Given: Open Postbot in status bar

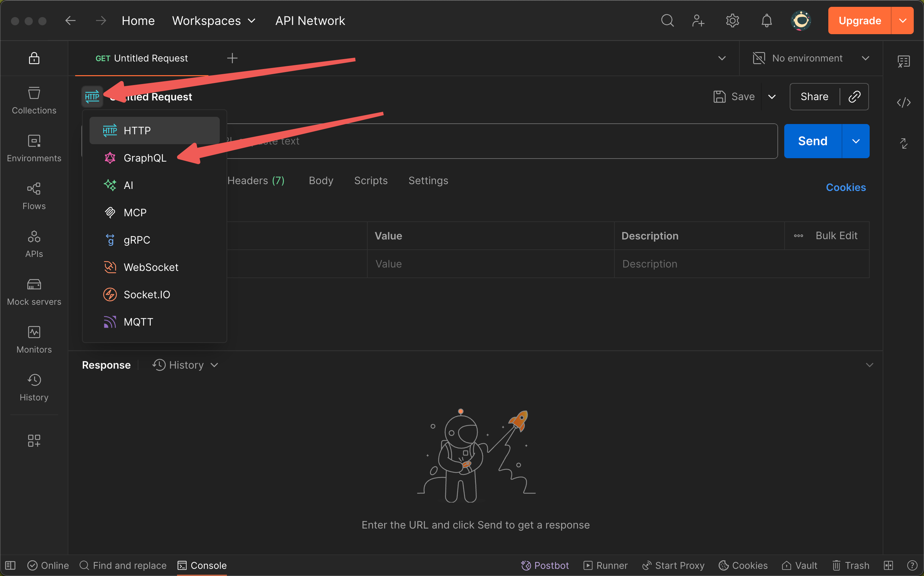Looking at the screenshot, I should (x=545, y=565).
